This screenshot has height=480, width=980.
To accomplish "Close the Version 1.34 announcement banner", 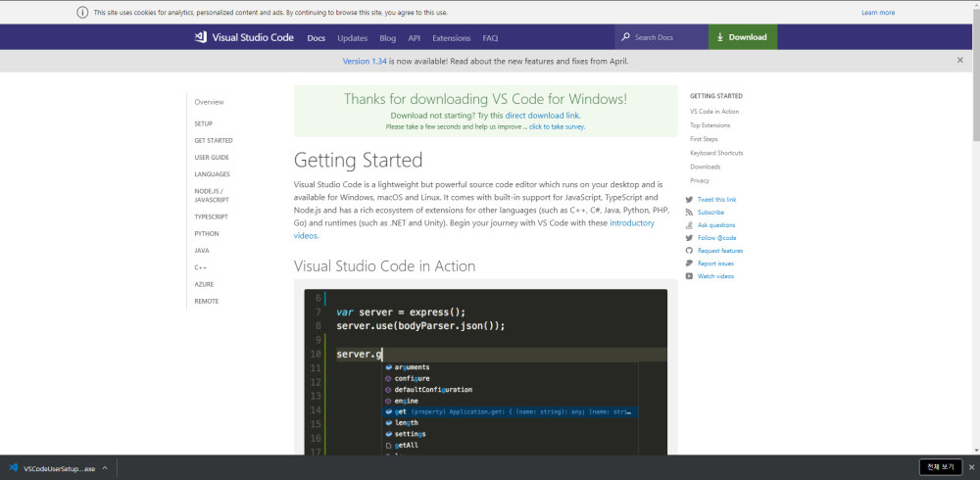I will (x=960, y=61).
